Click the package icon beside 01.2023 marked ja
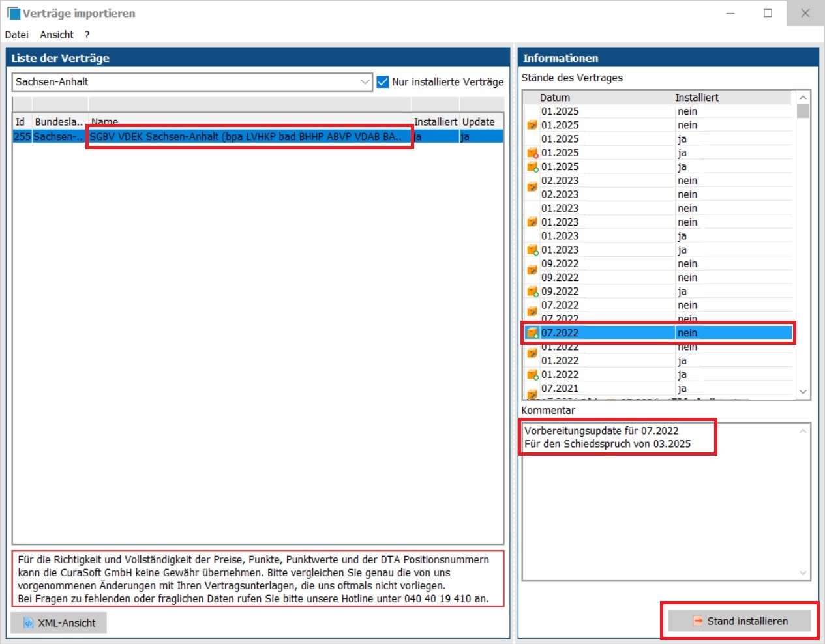Screen dimensions: 825x644 click(x=532, y=250)
